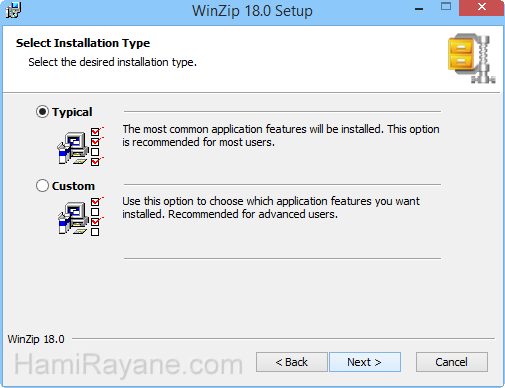Minimize the WinZip Setup window
The image size is (505, 388).
click(x=419, y=9)
